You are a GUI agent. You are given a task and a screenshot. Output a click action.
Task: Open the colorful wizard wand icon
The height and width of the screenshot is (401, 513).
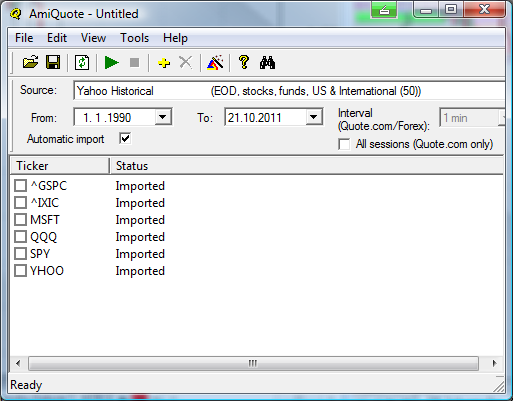[215, 62]
